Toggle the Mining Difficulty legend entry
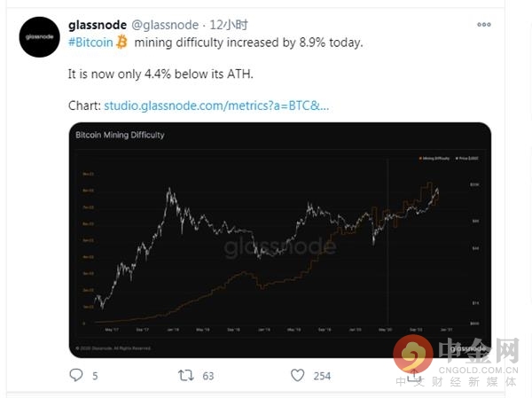532x398 pixels. [434, 159]
